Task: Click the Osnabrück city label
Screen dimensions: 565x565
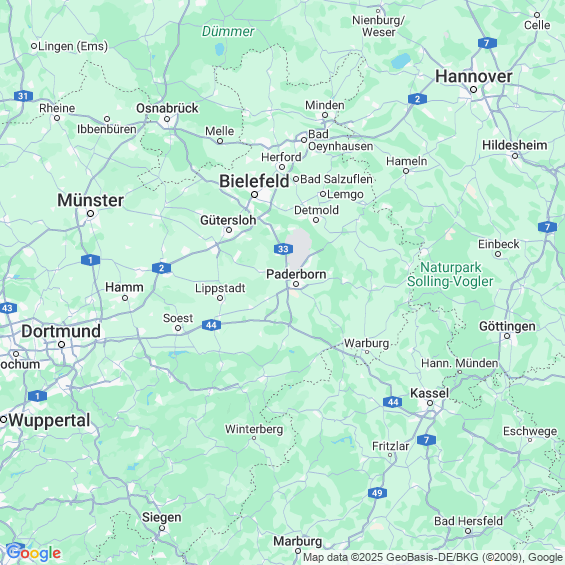Action: (x=167, y=108)
